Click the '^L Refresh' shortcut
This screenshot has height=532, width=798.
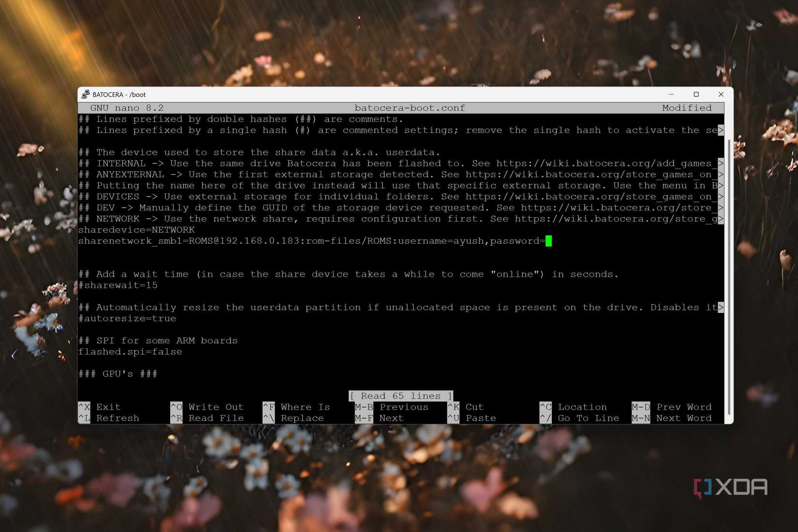[x=109, y=418]
